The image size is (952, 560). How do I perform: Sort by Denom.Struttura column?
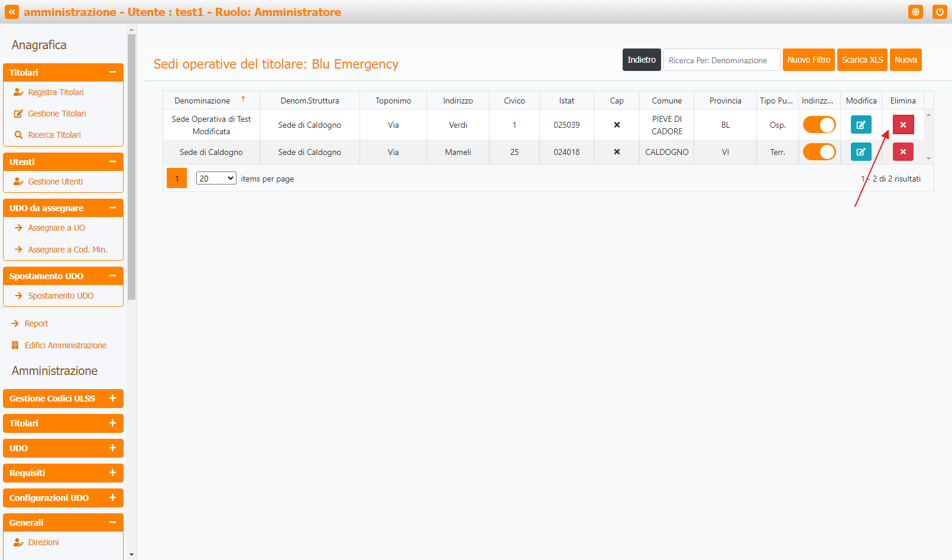310,101
